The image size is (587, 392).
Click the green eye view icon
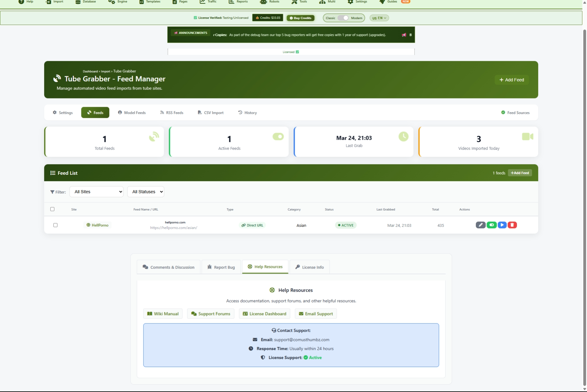(x=491, y=225)
